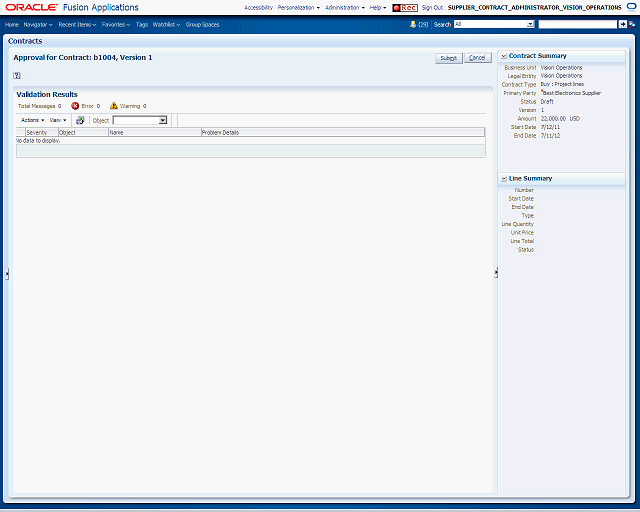Sort by the Problem Details column header
The image size is (640, 512).
tap(343, 132)
